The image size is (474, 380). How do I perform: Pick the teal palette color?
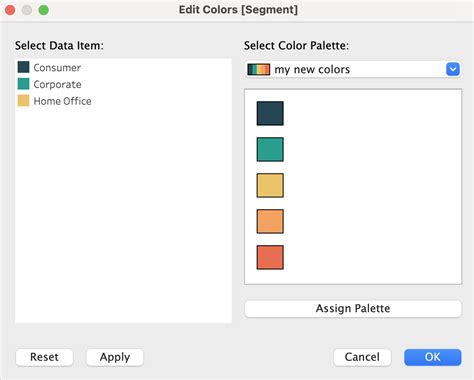[x=270, y=149]
